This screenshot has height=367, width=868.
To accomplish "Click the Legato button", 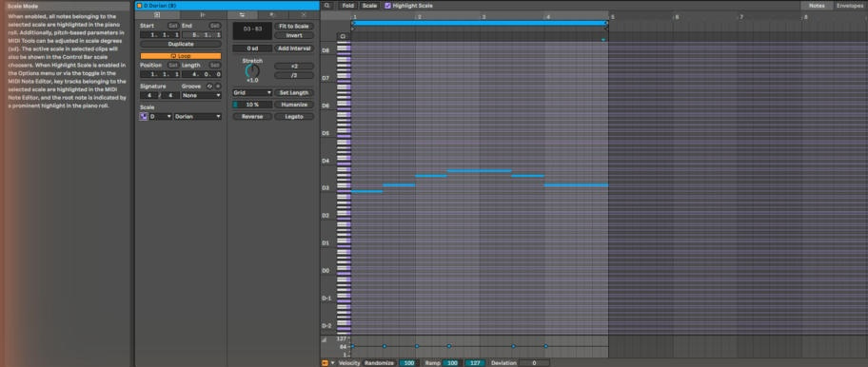I will 294,117.
